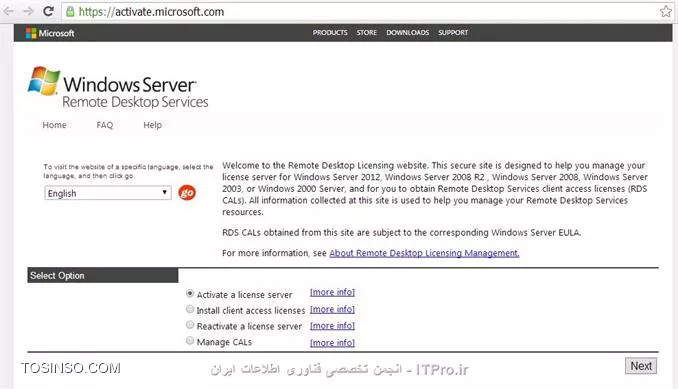678x389 pixels.
Task: Open more info for Install client access licenses
Action: click(x=332, y=309)
